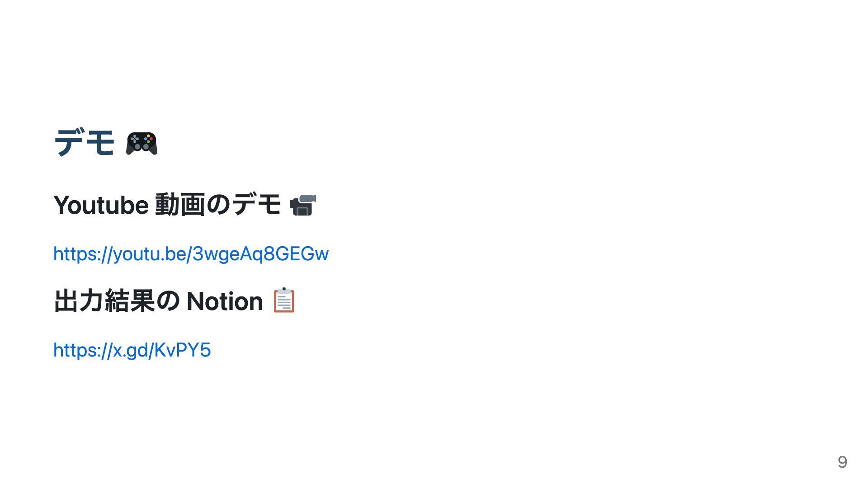Click the デモ slide title
This screenshot has height=488, width=868.
point(85,143)
